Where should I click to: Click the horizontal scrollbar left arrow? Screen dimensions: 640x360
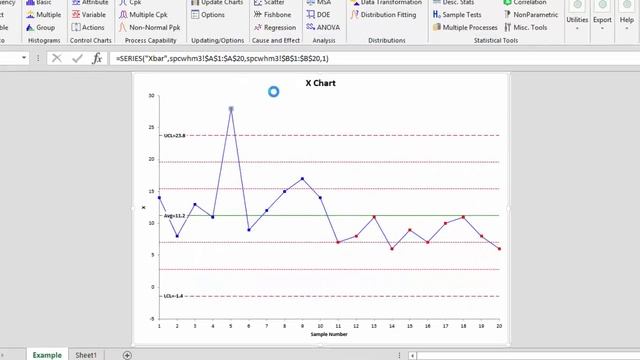[412, 356]
